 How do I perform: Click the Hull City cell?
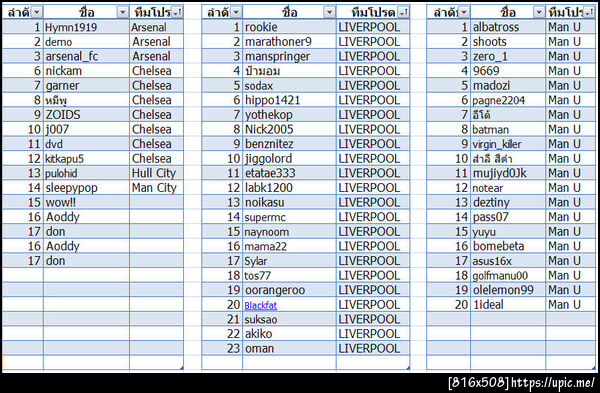pos(157,173)
